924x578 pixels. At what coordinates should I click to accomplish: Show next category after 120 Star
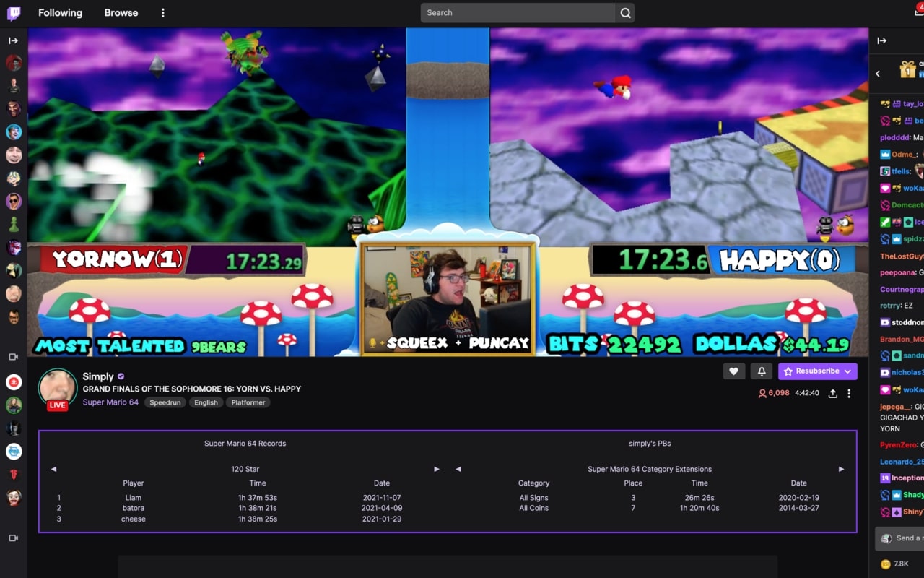pos(436,469)
